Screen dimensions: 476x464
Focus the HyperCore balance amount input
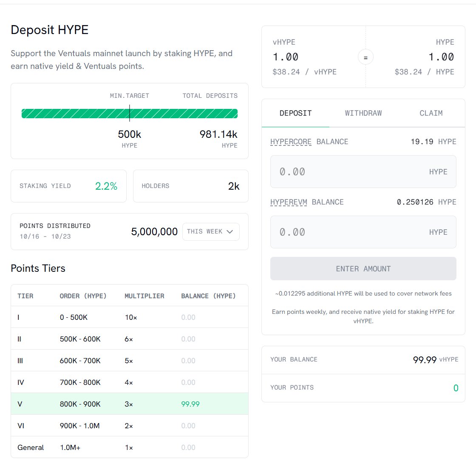[348, 172]
